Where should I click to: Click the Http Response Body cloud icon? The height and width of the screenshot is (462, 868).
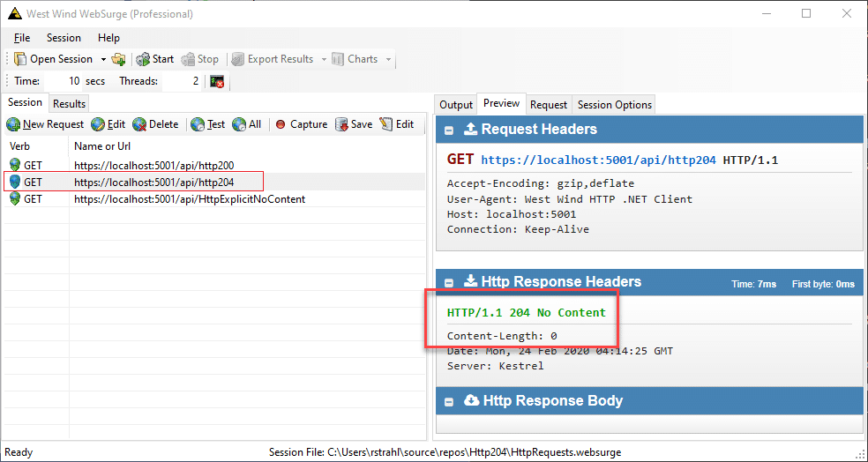coord(472,400)
